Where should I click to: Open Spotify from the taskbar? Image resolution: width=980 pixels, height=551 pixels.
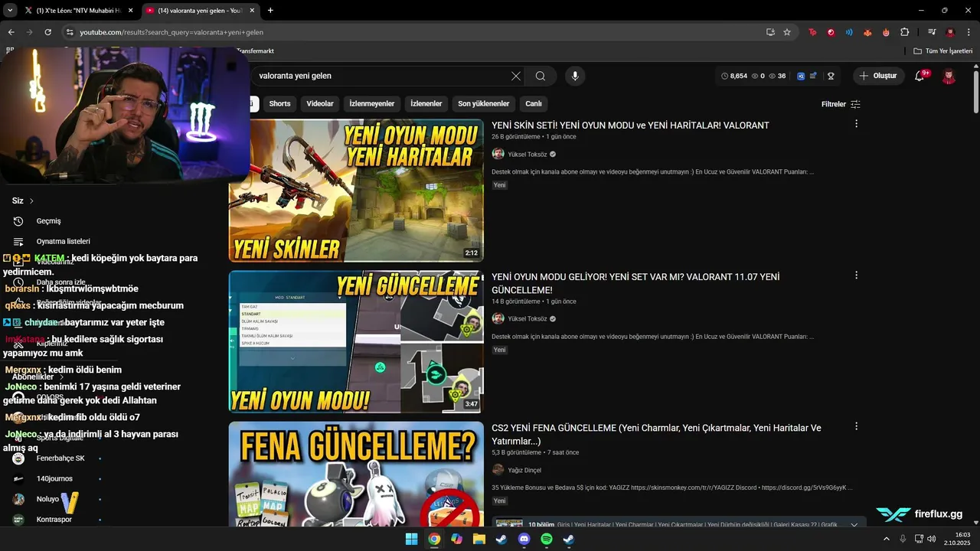(x=547, y=539)
